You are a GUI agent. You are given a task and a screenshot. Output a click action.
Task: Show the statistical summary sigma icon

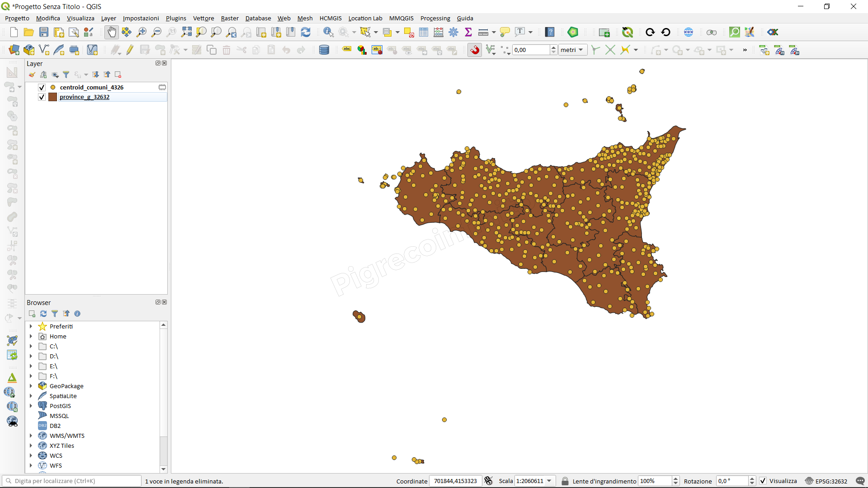(468, 32)
